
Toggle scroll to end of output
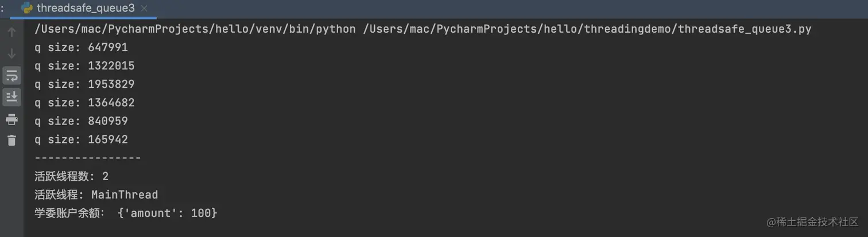(x=11, y=96)
